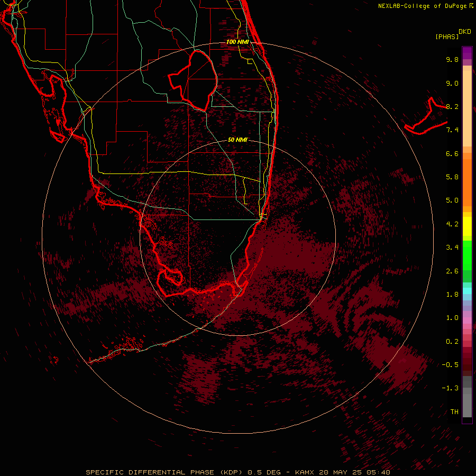Viewport: 476px width, 476px height.
Task: Click the 4.2 color scale value
Action: click(452, 224)
